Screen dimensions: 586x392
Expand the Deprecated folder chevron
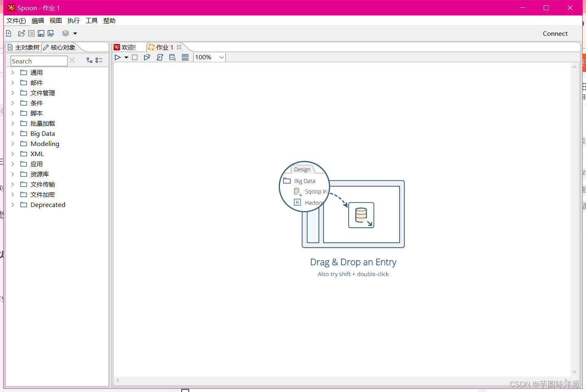click(x=13, y=205)
